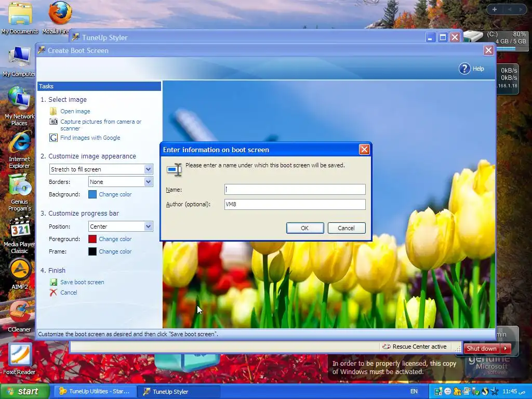This screenshot has width=532, height=399.
Task: Click the plus icon on desktop gadget bar
Action: point(495,9)
